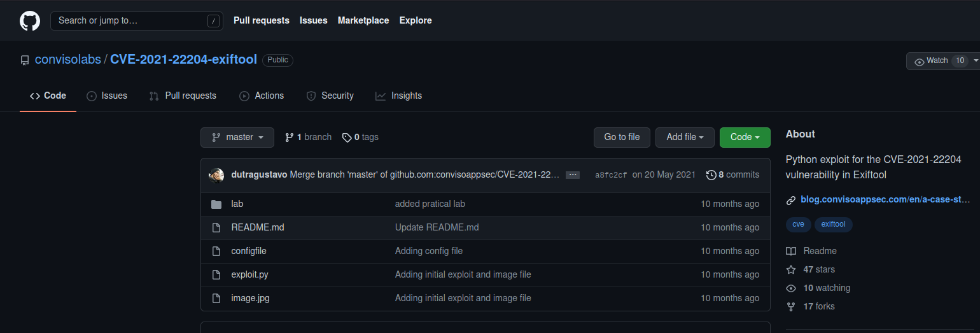Screen dimensions: 980x333
Task: Click the Watch eye button
Action: click(931, 61)
